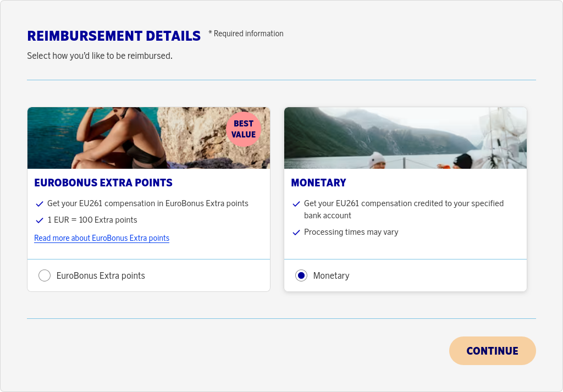Click the MONETARY card heading
The width and height of the screenshot is (563, 392).
pyautogui.click(x=318, y=183)
